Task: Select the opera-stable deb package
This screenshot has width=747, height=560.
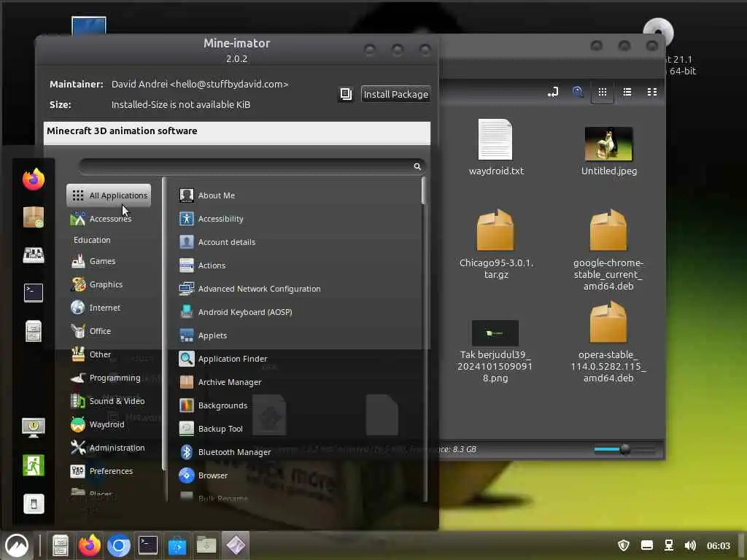Action: 608,342
